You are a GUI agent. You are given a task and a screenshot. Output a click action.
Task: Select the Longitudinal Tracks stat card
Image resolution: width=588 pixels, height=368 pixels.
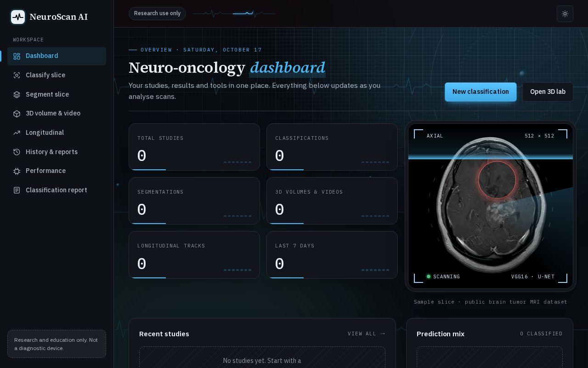pos(194,255)
